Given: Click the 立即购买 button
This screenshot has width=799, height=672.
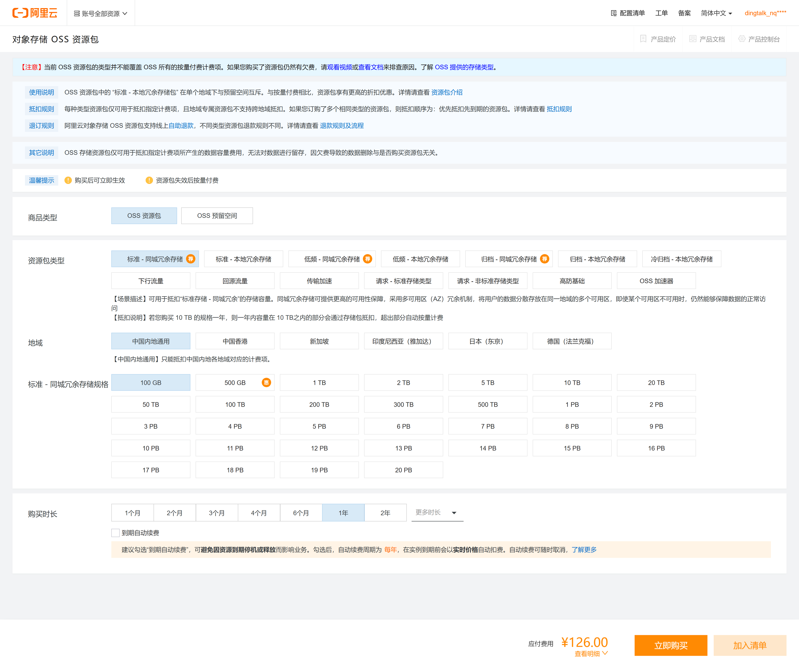Looking at the screenshot, I should point(671,645).
